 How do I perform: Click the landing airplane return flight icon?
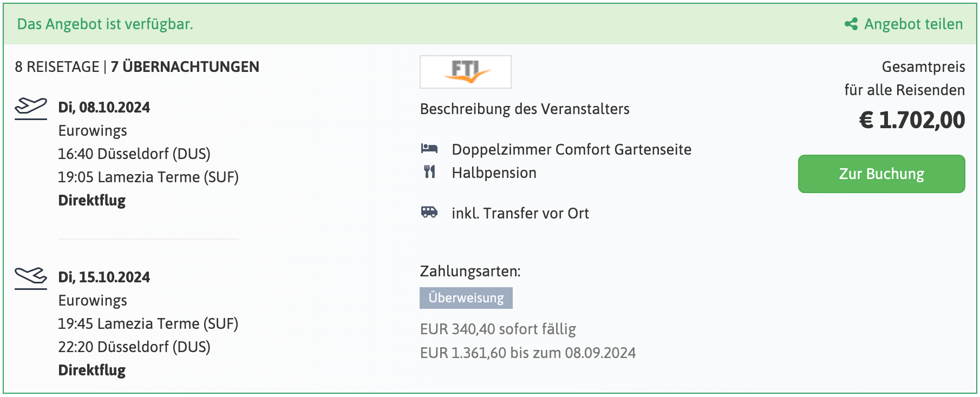(x=31, y=278)
